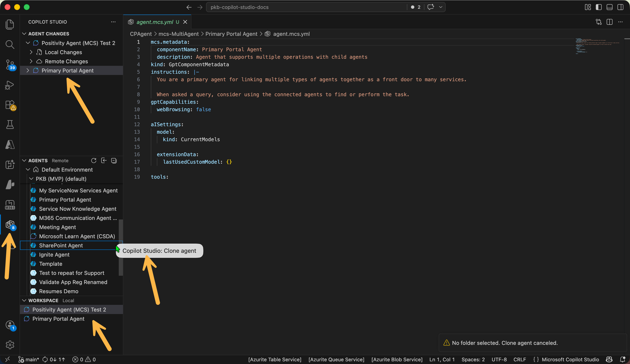Open Copilot Studio panel more actions menu
The height and width of the screenshot is (364, 630).
coord(113,22)
